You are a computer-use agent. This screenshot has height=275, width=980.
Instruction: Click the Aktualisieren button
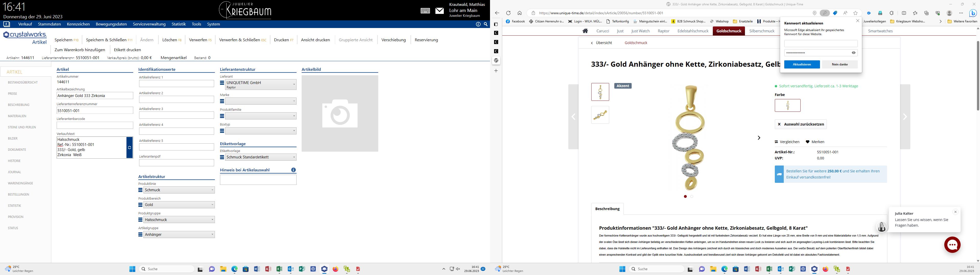point(802,64)
